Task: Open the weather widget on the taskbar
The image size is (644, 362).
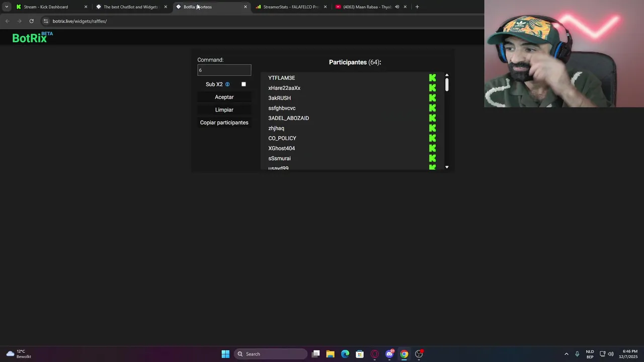Action: [x=19, y=354]
